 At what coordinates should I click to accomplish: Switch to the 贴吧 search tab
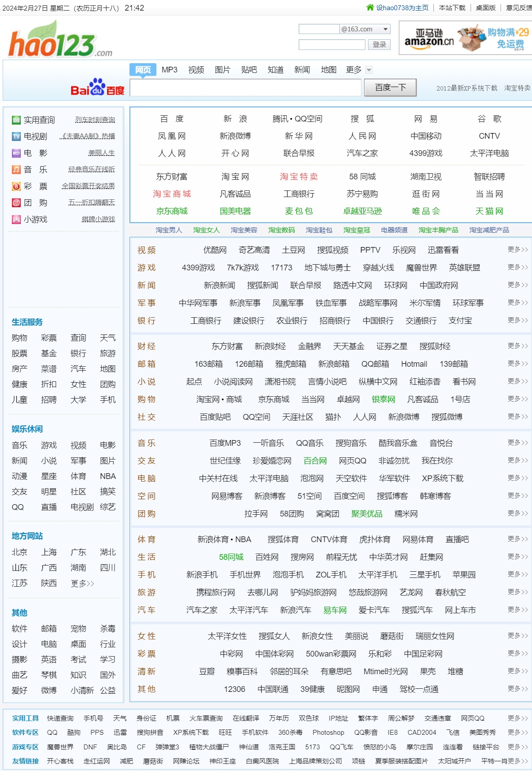[249, 70]
